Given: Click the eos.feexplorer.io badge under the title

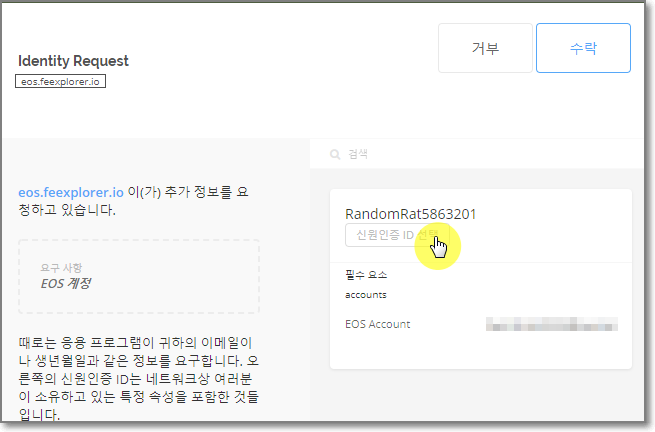Looking at the screenshot, I should [61, 81].
